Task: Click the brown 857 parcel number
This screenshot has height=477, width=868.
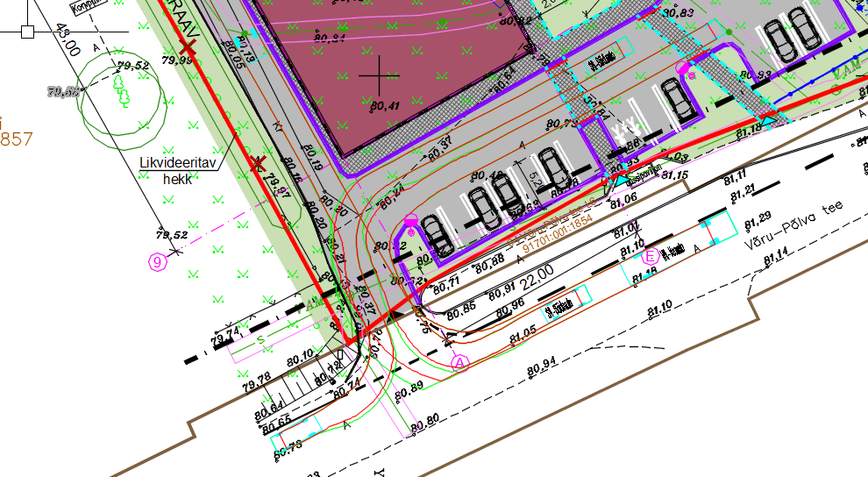Action: coord(16,139)
